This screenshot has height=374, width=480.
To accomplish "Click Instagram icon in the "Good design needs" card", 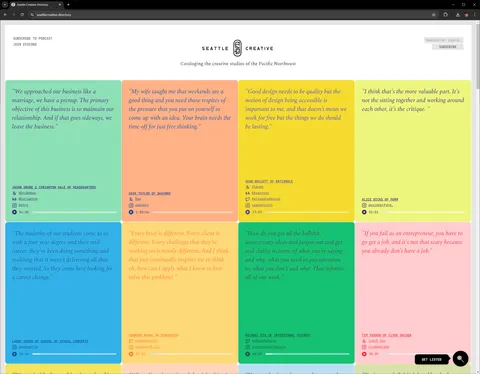I will pos(248,205).
